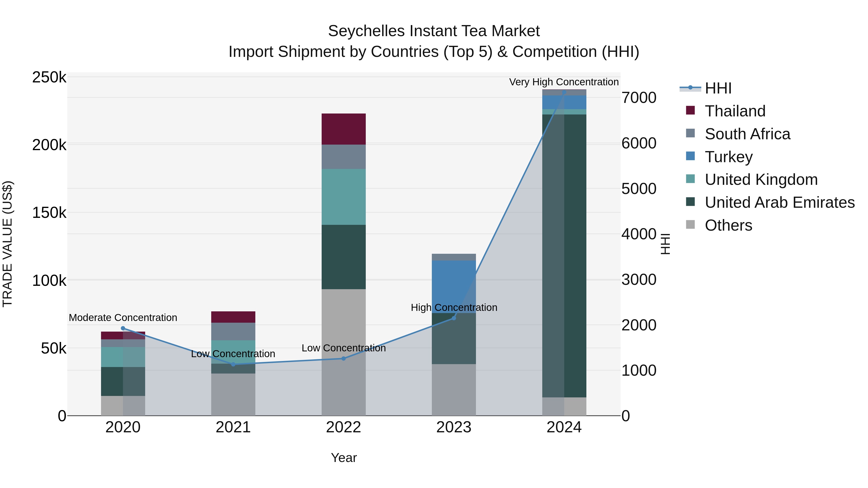Click Others segment of 2021 bar

click(233, 394)
